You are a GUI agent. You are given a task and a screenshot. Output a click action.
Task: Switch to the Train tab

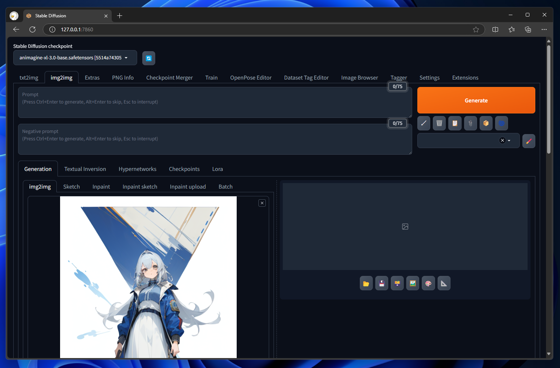pos(211,78)
